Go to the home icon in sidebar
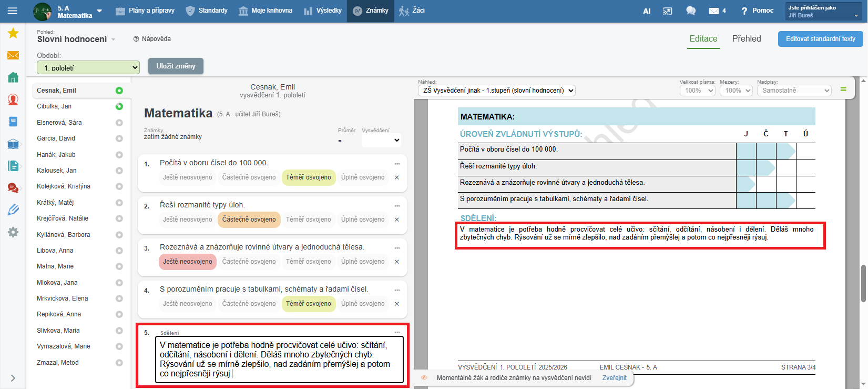Image resolution: width=868 pixels, height=389 pixels. [13, 77]
